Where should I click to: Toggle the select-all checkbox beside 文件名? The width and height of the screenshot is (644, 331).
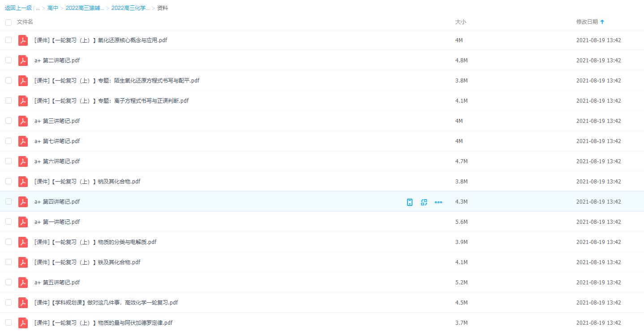(9, 22)
